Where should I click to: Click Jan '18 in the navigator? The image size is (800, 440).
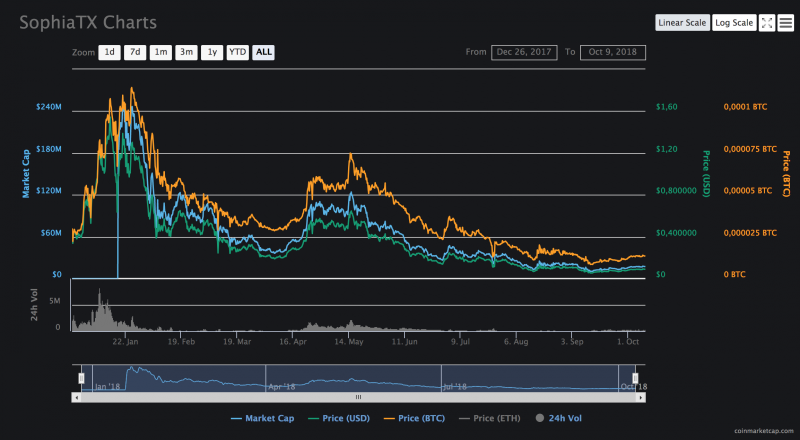(107, 386)
